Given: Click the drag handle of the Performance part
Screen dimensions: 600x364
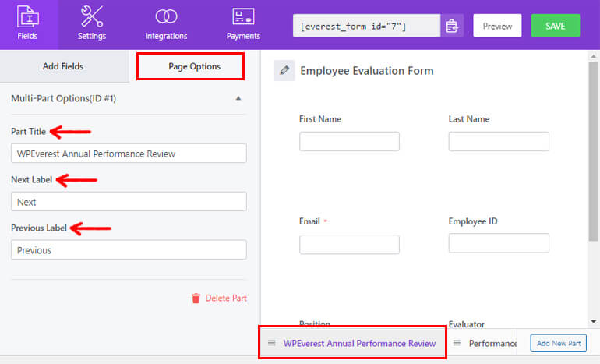Looking at the screenshot, I should (457, 343).
